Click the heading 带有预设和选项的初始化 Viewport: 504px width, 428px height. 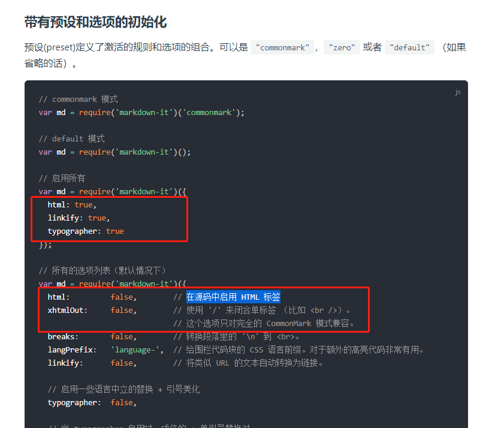pos(95,22)
